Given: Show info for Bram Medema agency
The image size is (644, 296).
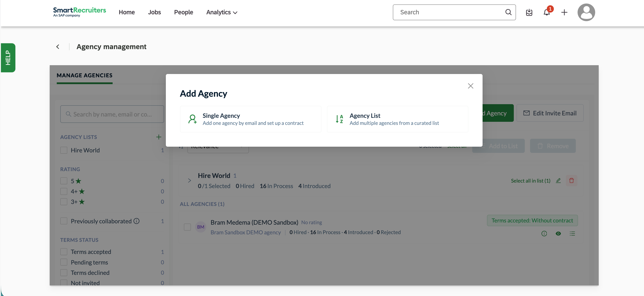Looking at the screenshot, I should coord(544,234).
